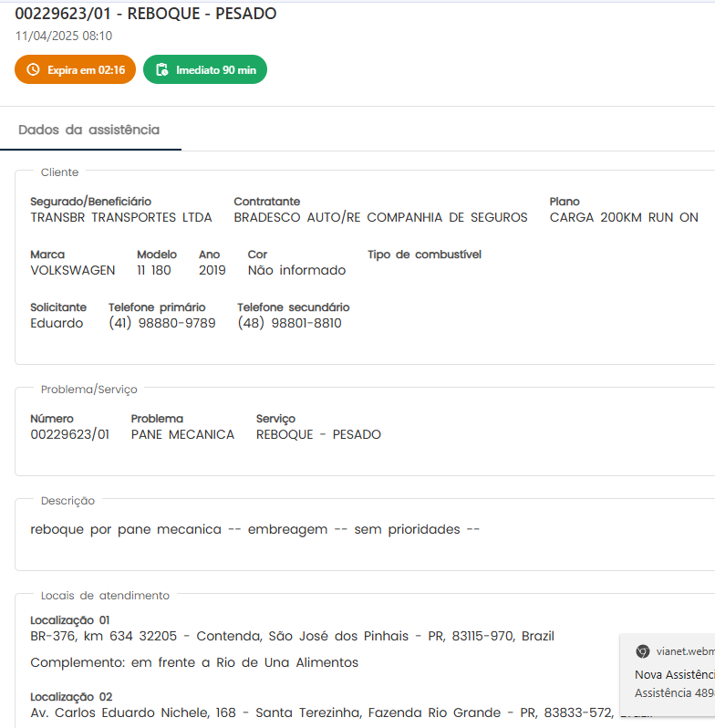715x728 pixels.
Task: Open the 'Dados da assistência' tab
Action: [x=88, y=130]
